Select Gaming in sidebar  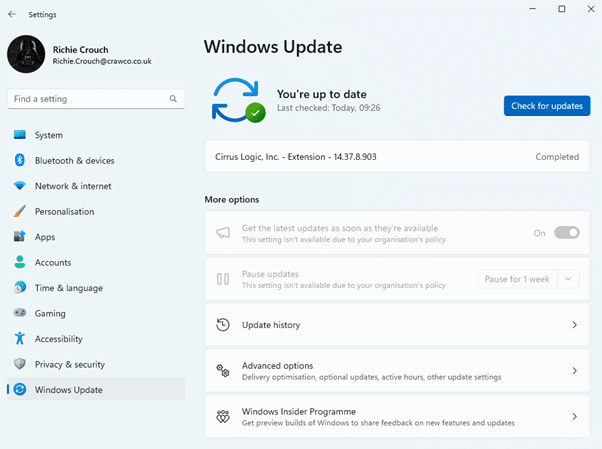point(96,313)
